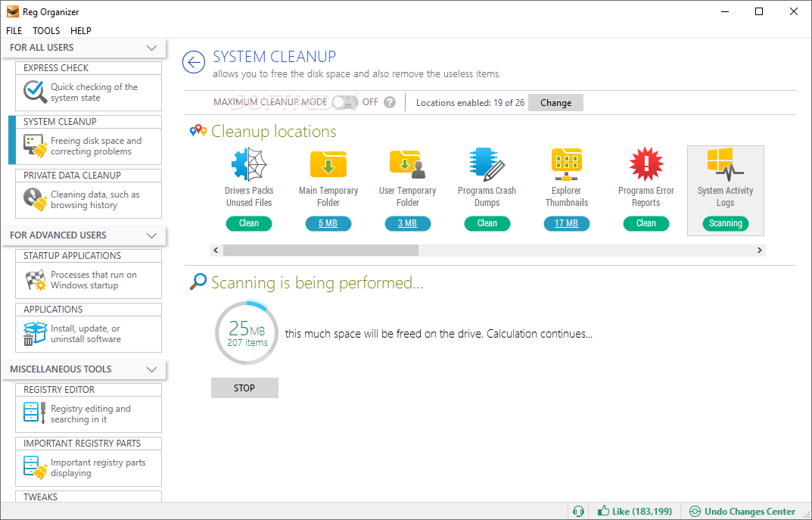Click the Important Registry Parts icon
The height and width of the screenshot is (520, 812).
(36, 467)
